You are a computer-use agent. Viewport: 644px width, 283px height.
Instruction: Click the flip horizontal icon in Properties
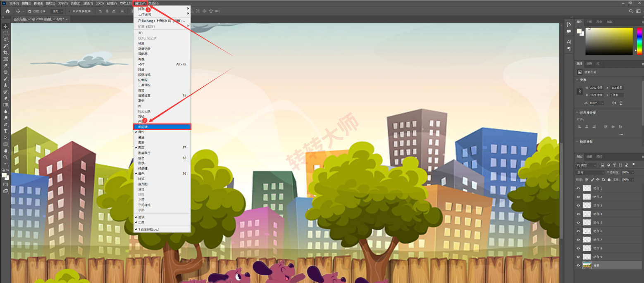[613, 102]
